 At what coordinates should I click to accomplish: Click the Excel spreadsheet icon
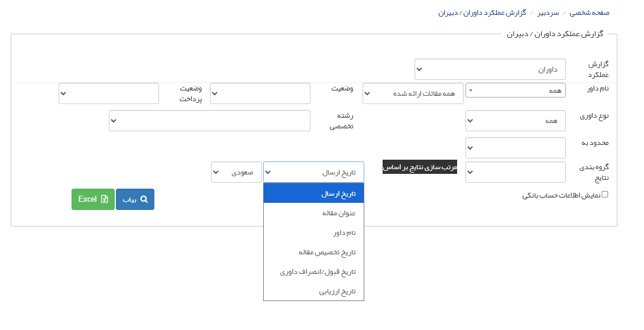(104, 199)
